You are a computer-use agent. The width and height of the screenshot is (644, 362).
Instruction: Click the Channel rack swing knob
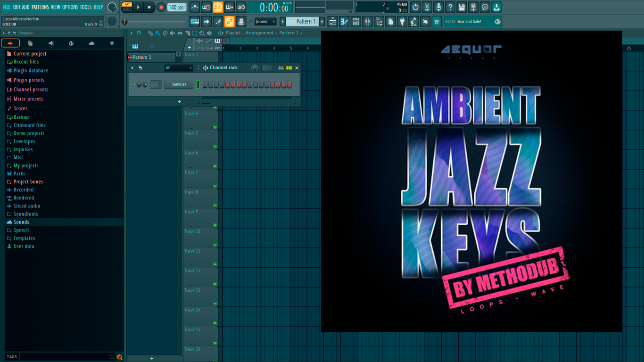tap(255, 68)
